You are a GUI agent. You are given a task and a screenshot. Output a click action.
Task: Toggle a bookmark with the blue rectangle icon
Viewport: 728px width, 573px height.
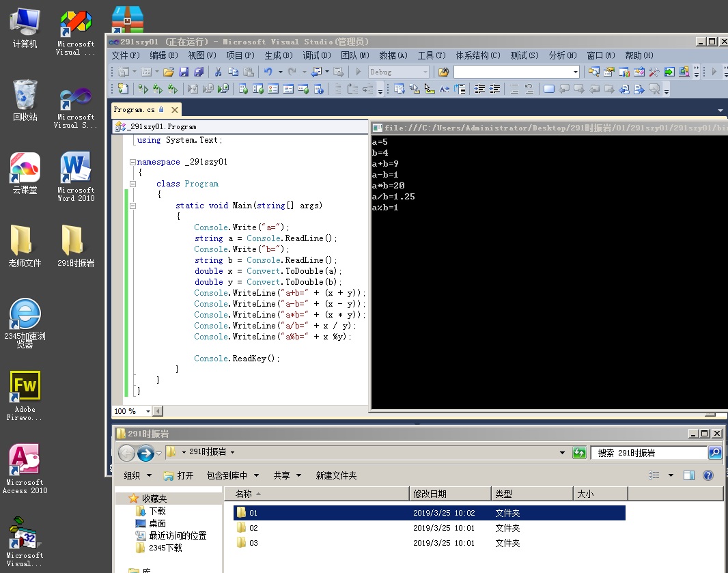tap(549, 89)
